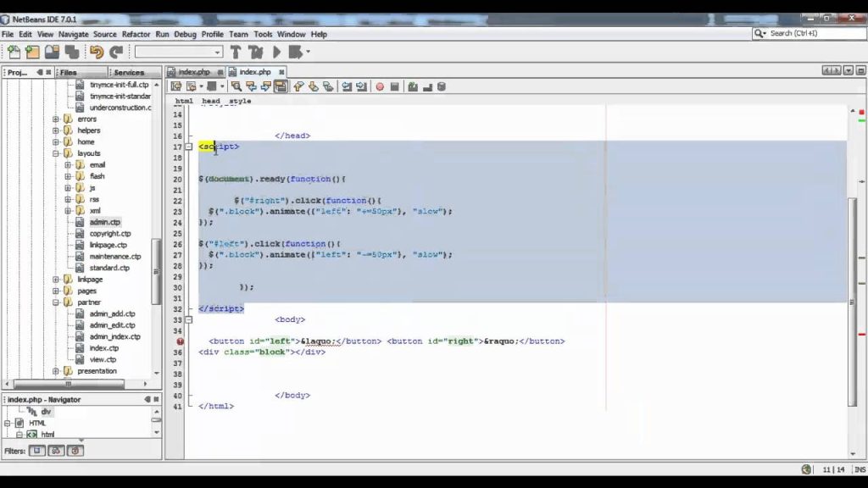
Task: Click the Build Project hammer icon
Action: pyautogui.click(x=236, y=52)
